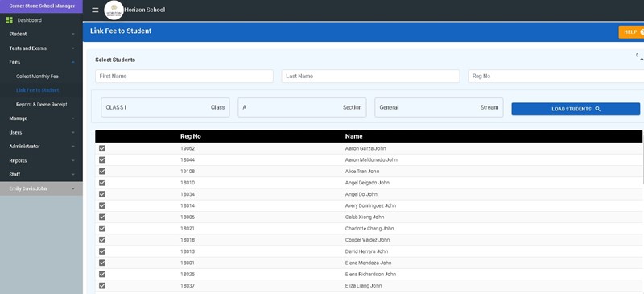
Task: Click the name Eliza Liang John
Action: (365, 286)
